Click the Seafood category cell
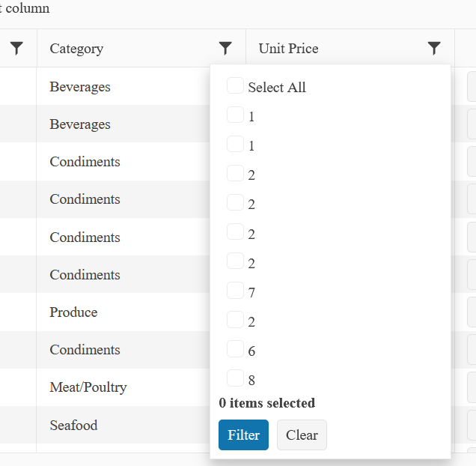Image resolution: width=476 pixels, height=466 pixels. click(74, 425)
